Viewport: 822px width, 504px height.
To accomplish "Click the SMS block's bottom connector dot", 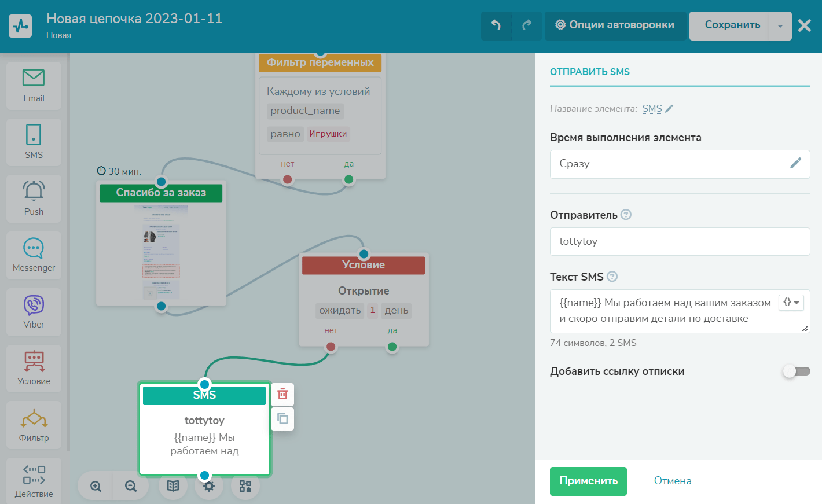I will coord(204,476).
